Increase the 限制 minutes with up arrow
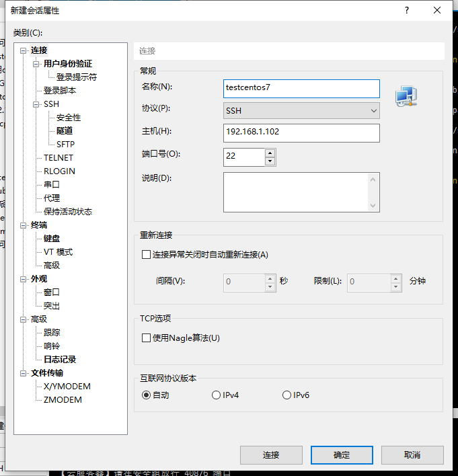This screenshot has width=458, height=476. pyautogui.click(x=395, y=279)
